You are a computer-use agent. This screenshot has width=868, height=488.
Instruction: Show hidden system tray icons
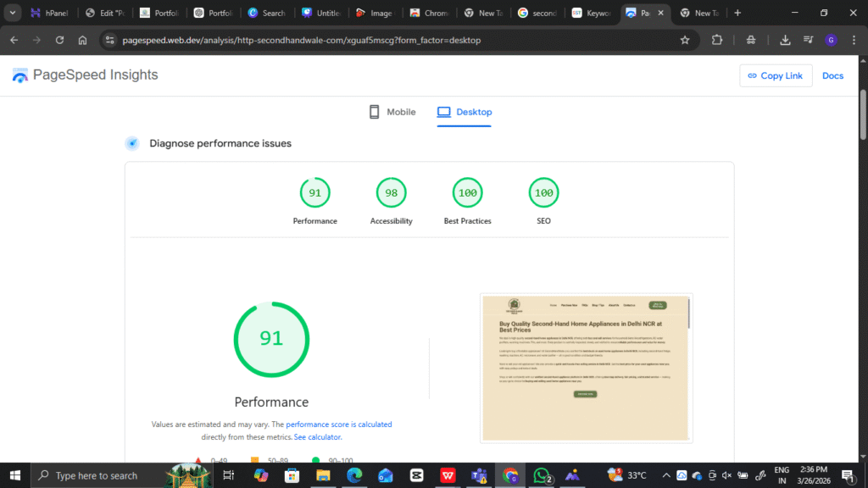[x=666, y=475]
